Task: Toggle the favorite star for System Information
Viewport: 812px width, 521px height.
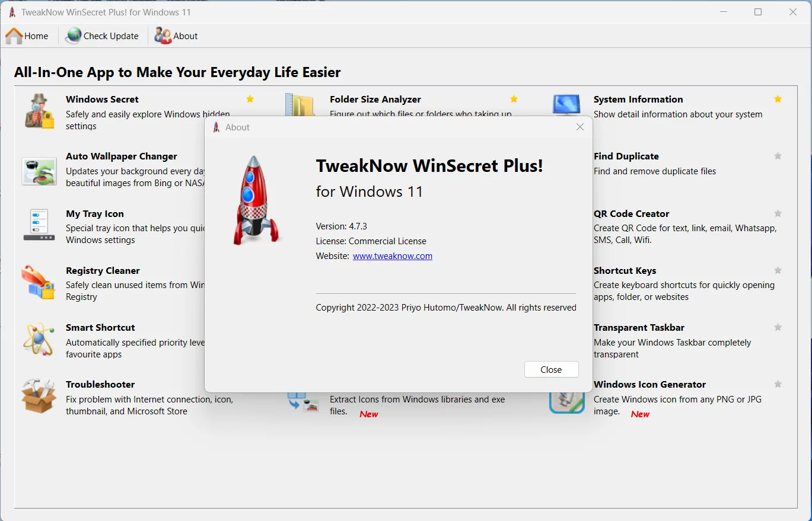Action: coord(778,99)
